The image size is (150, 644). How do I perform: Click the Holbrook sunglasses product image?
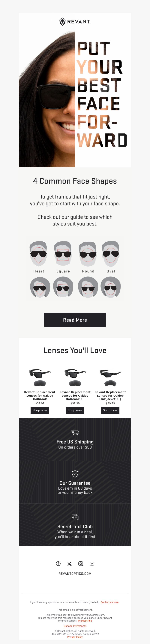pos(40,377)
